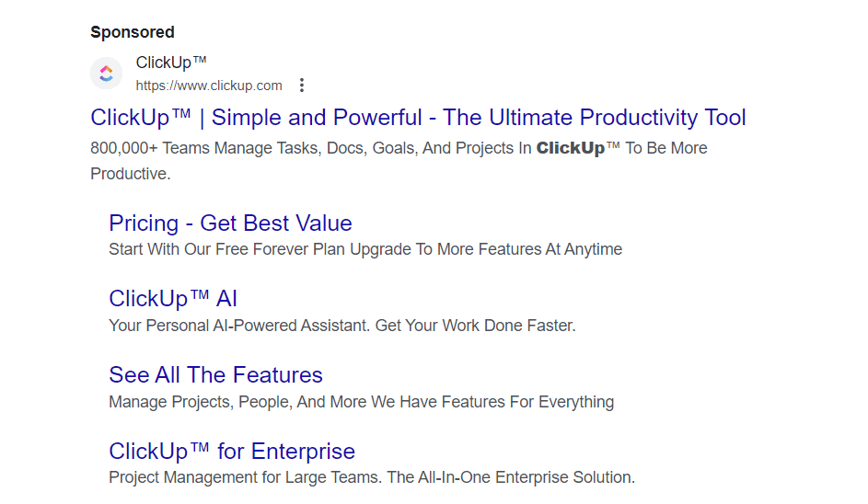This screenshot has height=504, width=868.
Task: Open the main ClickUp Ultimate Productivity Tool headline
Action: pos(418,118)
